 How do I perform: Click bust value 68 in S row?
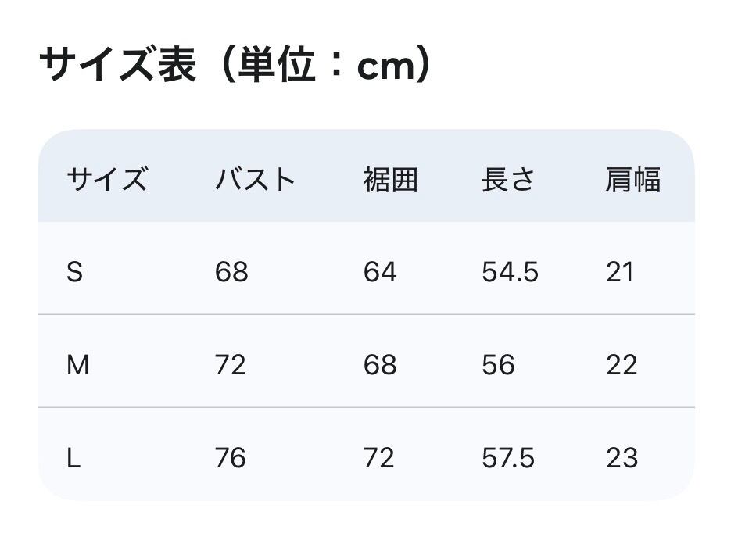coord(231,272)
